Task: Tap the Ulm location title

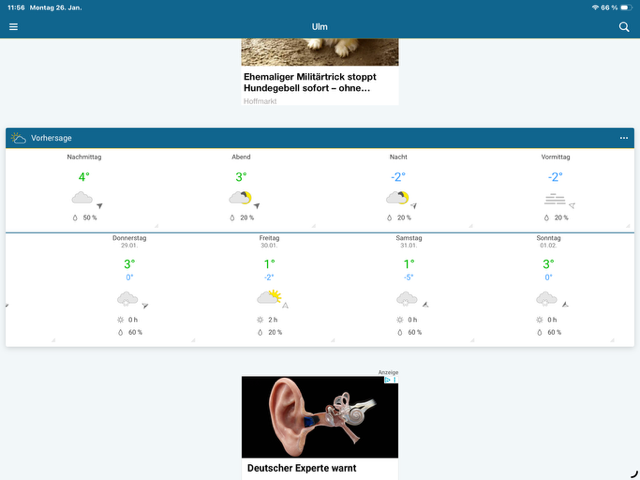Action: click(319, 27)
